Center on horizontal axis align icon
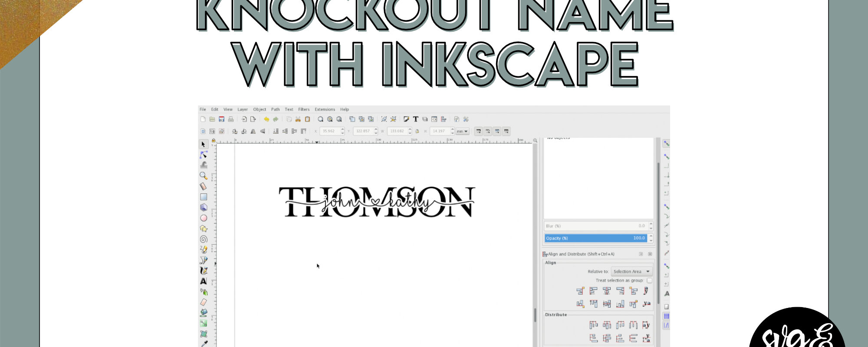This screenshot has height=347, width=868. click(x=607, y=304)
